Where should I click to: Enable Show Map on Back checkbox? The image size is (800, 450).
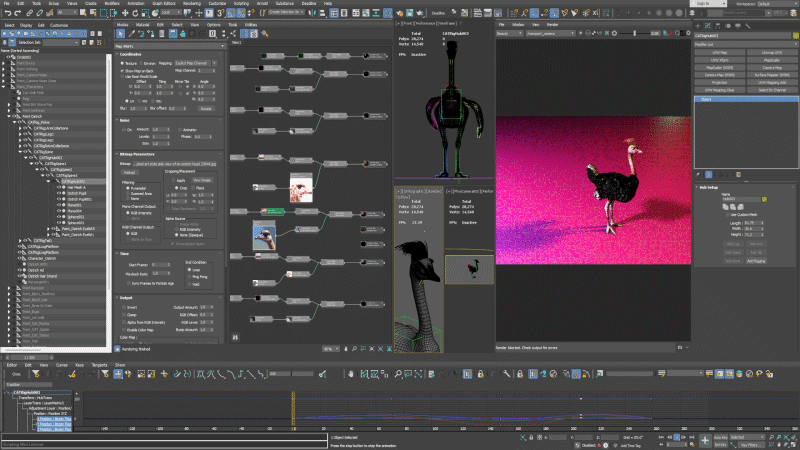pyautogui.click(x=122, y=71)
